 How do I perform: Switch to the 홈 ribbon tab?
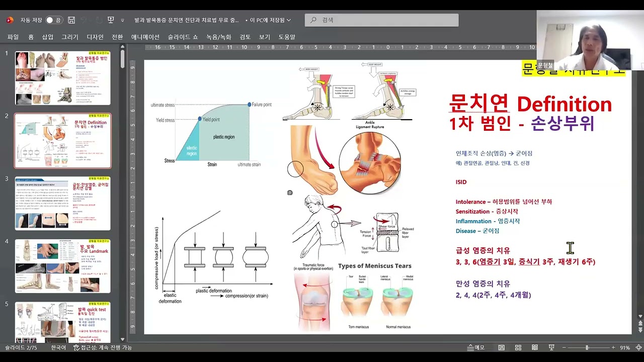[x=31, y=37]
